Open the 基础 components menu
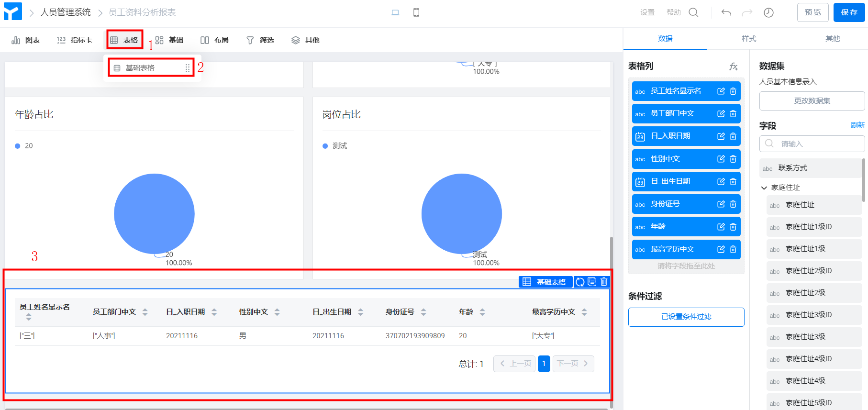Viewport: 868px width, 410px height. (x=169, y=40)
